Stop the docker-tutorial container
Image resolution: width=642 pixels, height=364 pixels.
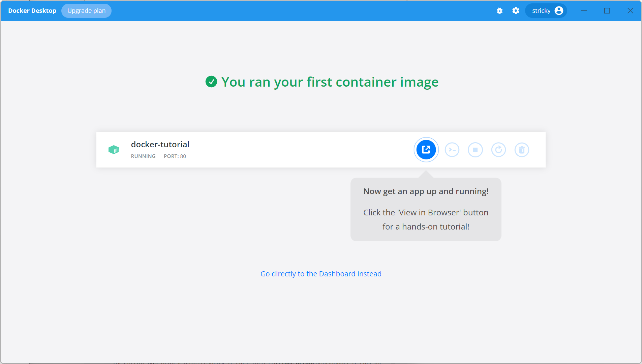click(475, 150)
